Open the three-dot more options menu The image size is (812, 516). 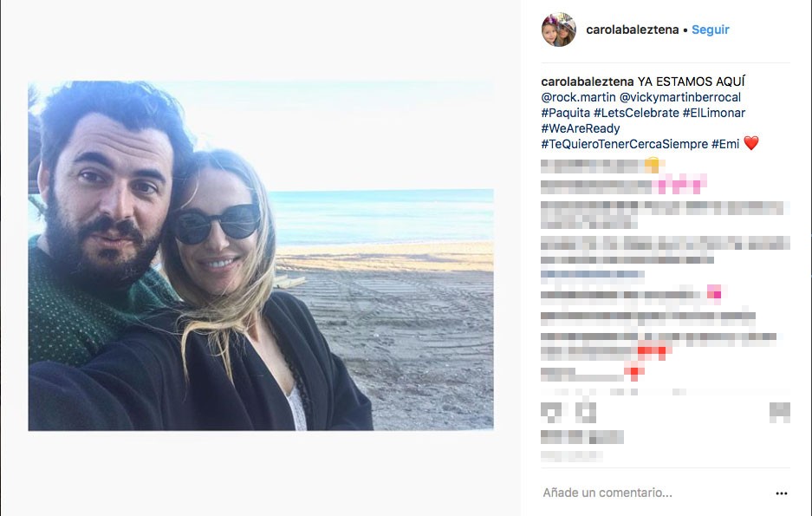(782, 493)
